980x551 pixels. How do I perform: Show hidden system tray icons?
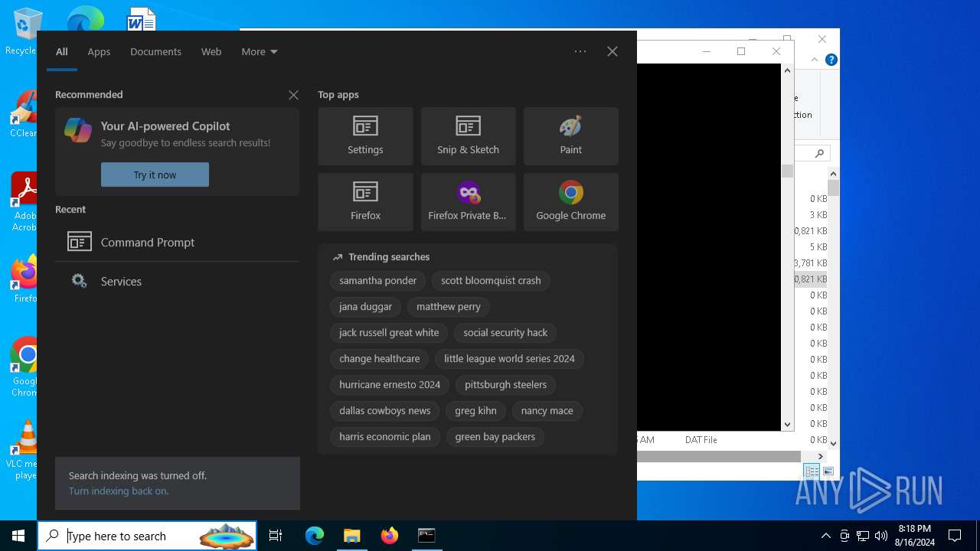[825, 536]
